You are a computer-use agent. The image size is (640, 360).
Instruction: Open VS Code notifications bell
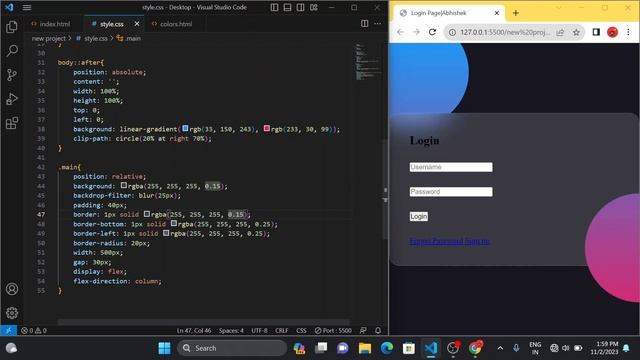[378, 330]
